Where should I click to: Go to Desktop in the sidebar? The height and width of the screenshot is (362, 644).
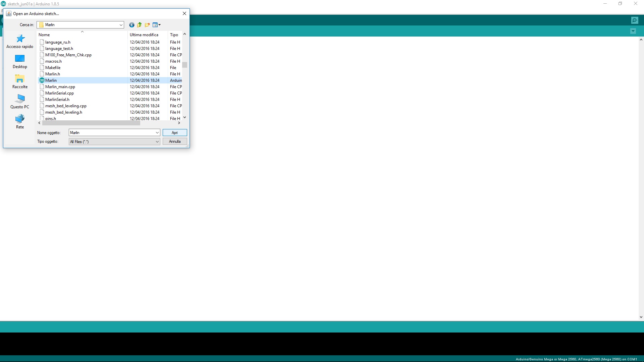pos(20,62)
